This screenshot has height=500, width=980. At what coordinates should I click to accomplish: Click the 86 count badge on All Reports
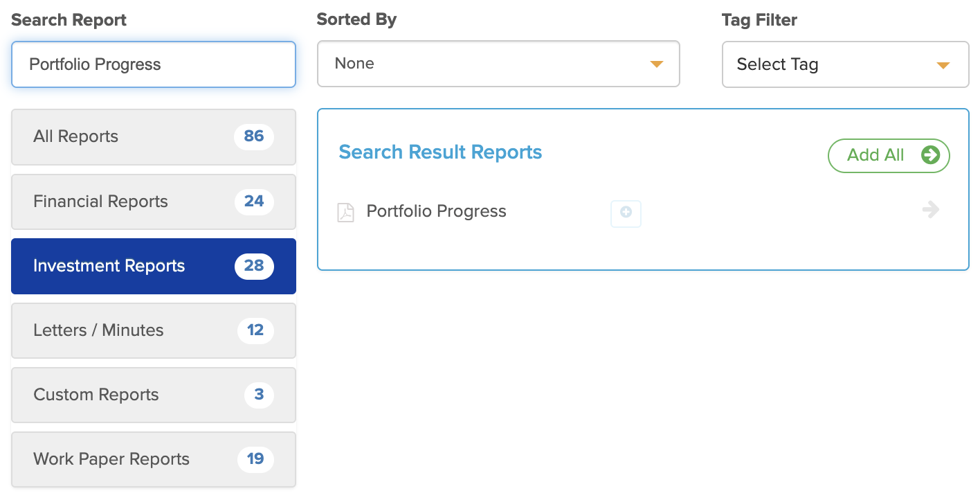coord(253,136)
